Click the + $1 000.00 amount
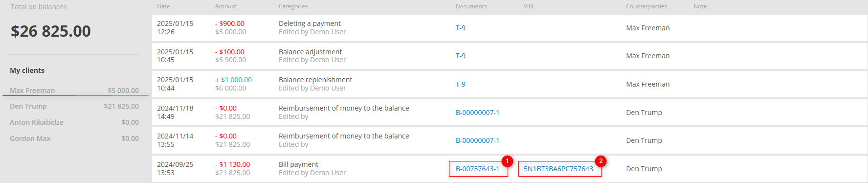Screen dimensions: 868x183 234,80
